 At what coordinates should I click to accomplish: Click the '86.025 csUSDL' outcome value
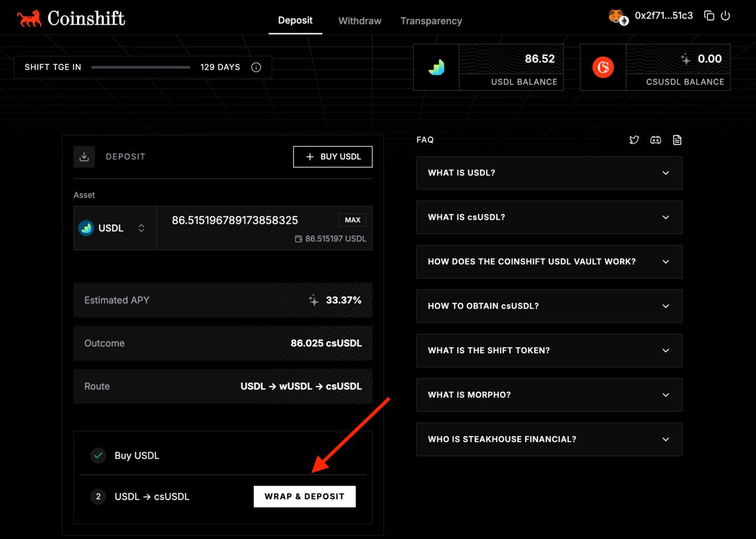pyautogui.click(x=326, y=343)
